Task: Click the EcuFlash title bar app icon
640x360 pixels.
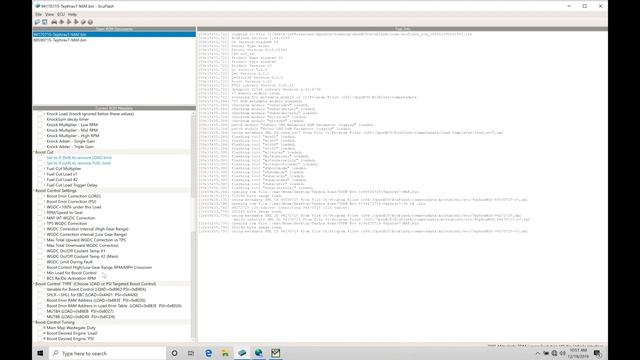Action: (x=38, y=6)
